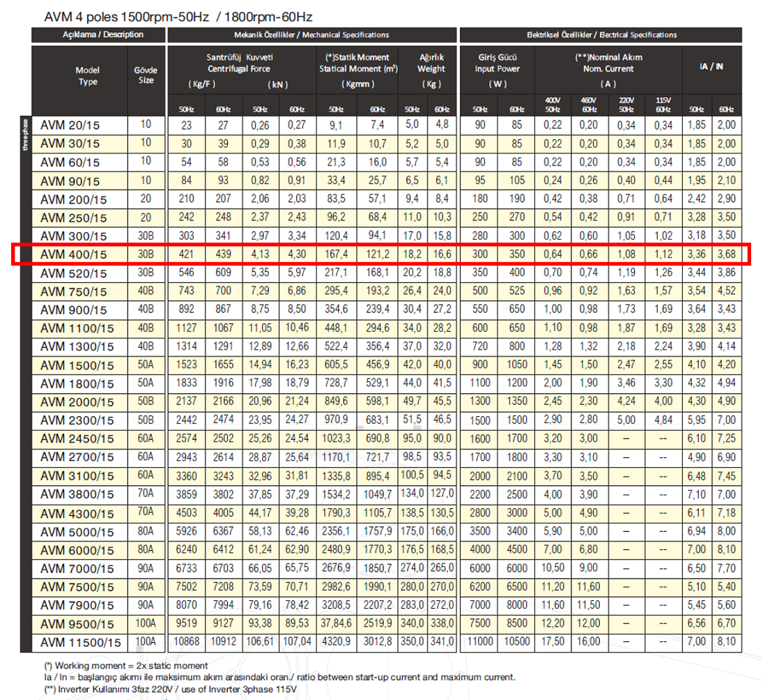Click the AVM 5000/15 model cell
The image size is (763, 700).
tap(77, 532)
